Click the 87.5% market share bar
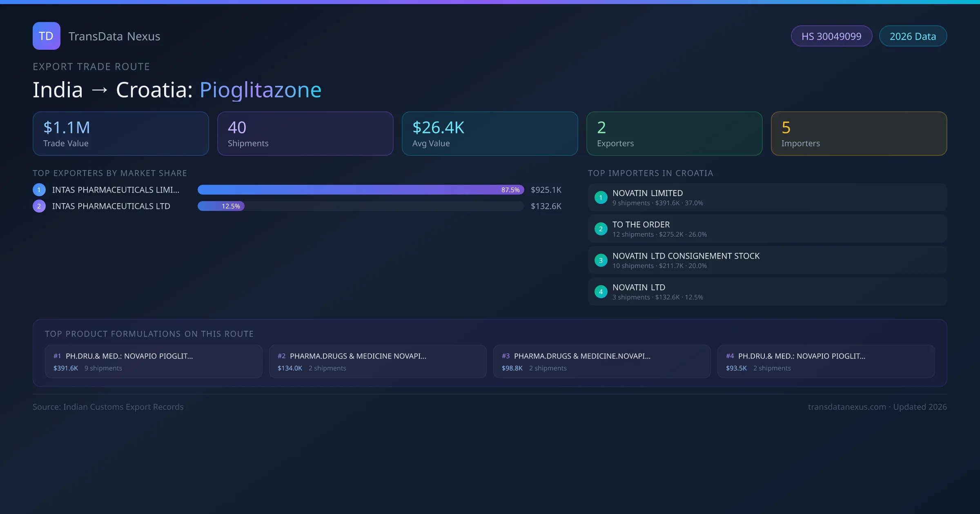 pyautogui.click(x=360, y=190)
